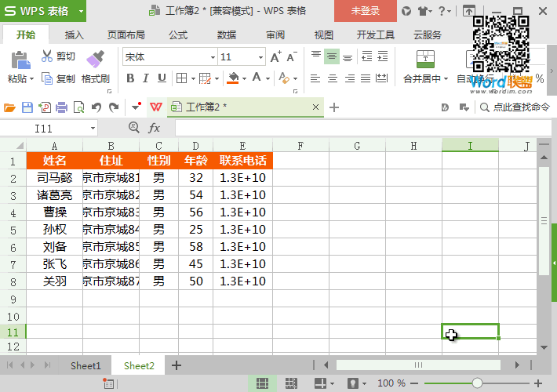Zoom in with plus button

(538, 383)
